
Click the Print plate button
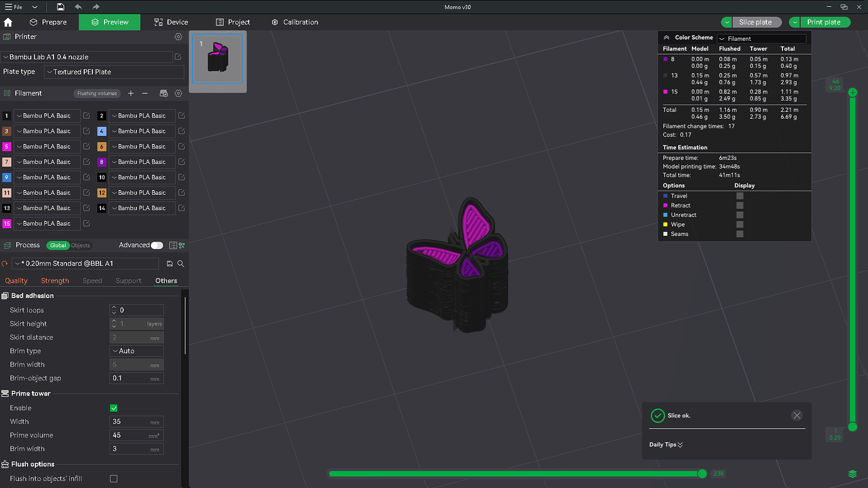823,22
